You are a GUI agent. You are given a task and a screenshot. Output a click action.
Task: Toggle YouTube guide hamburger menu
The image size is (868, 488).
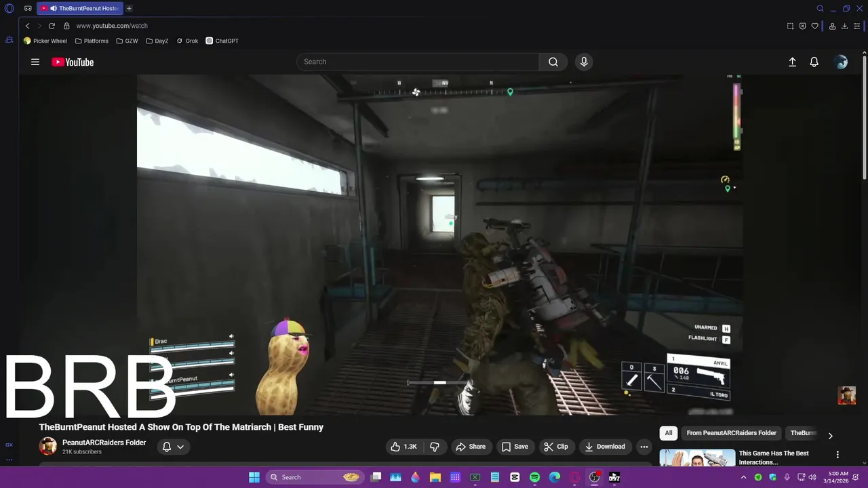35,62
